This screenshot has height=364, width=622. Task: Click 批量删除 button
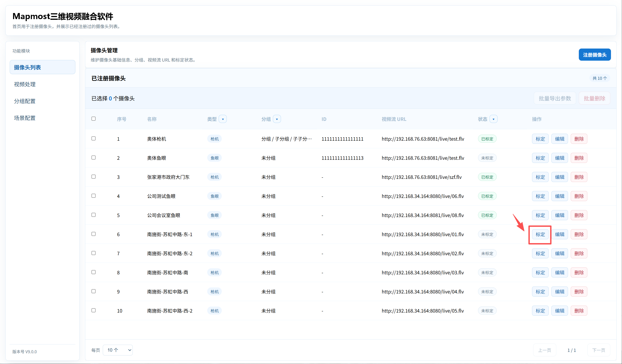594,98
